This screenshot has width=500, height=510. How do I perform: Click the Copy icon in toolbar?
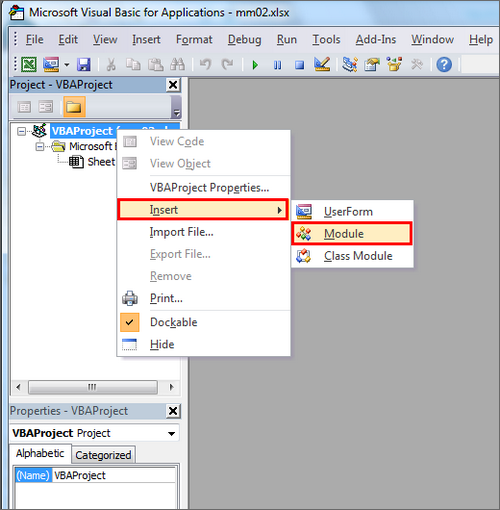coord(133,64)
